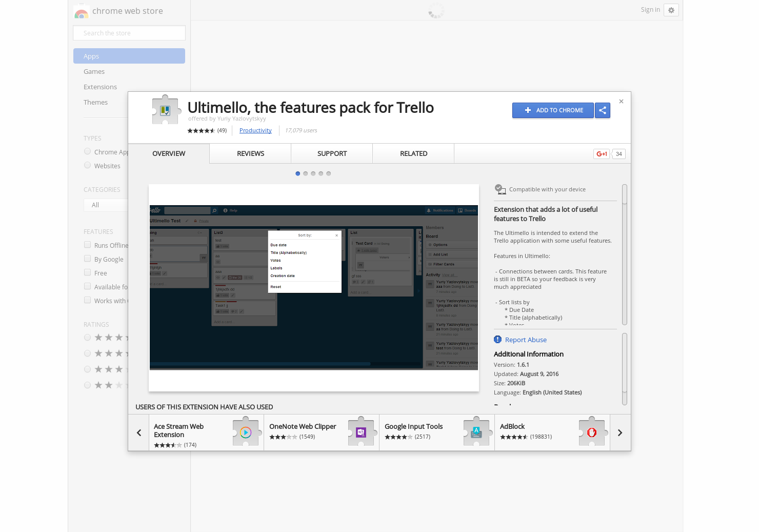
Task: Click the Search the store field
Action: click(x=129, y=33)
